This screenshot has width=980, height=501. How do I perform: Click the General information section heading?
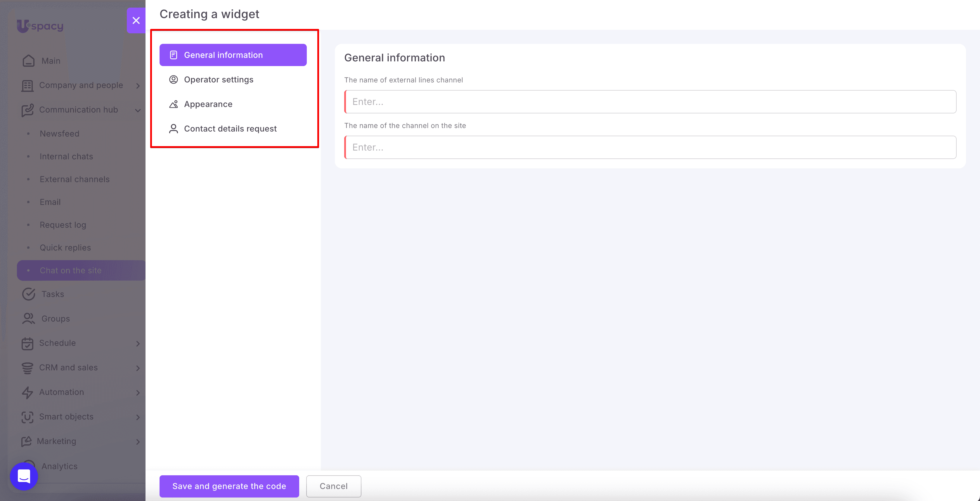coord(394,58)
